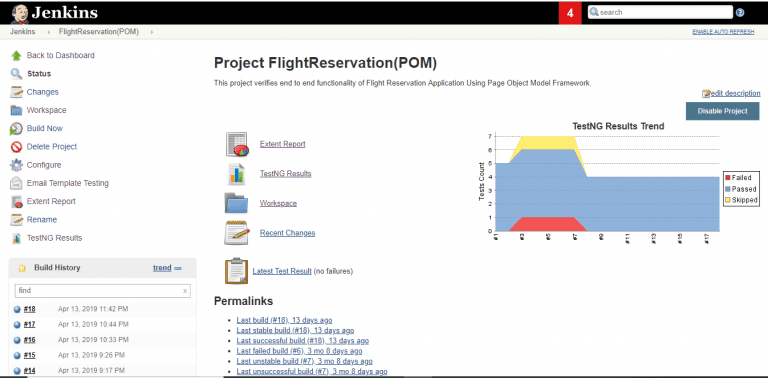This screenshot has width=768, height=378.
Task: Expand the FlightReservation(POM) breadcrumb arrow
Action: pyautogui.click(x=152, y=32)
